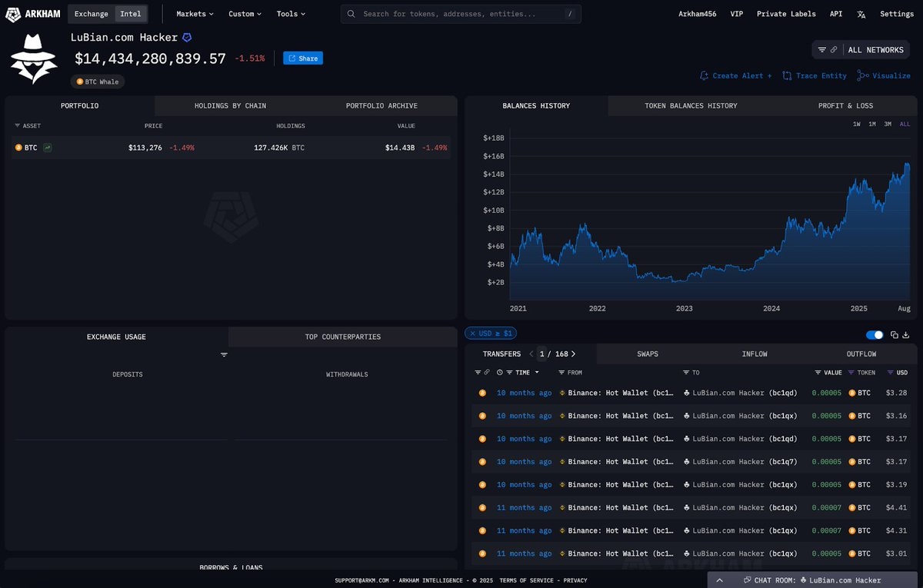Click the blue Share button
923x588 pixels.
303,58
